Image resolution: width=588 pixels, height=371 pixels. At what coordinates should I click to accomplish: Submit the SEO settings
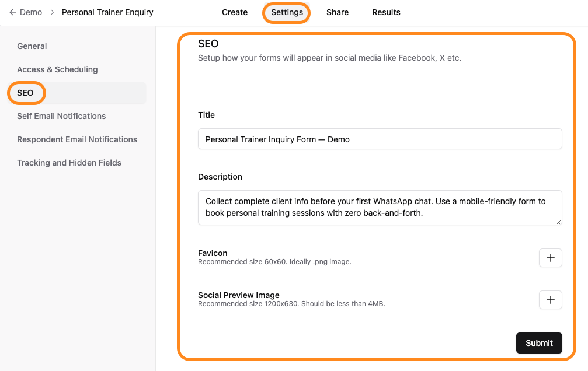[538, 343]
